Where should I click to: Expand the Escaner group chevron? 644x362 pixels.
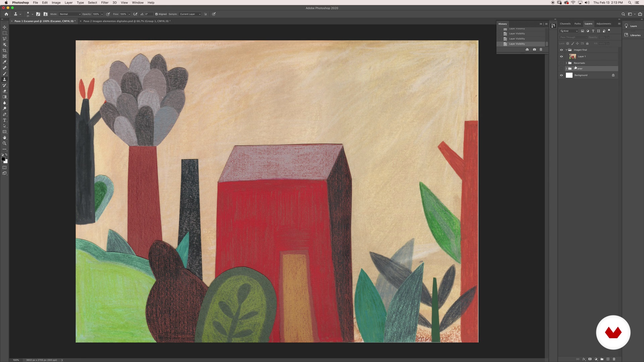567,69
